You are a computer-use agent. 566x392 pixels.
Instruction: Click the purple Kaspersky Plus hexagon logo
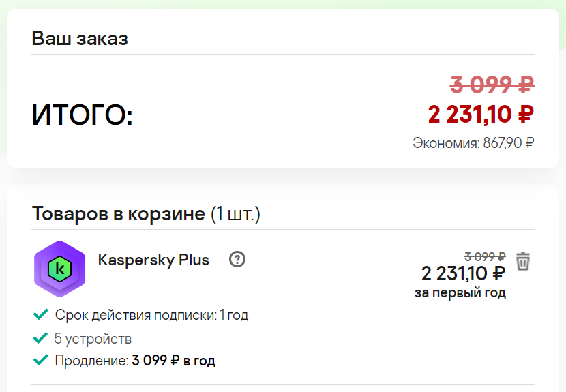(59, 269)
